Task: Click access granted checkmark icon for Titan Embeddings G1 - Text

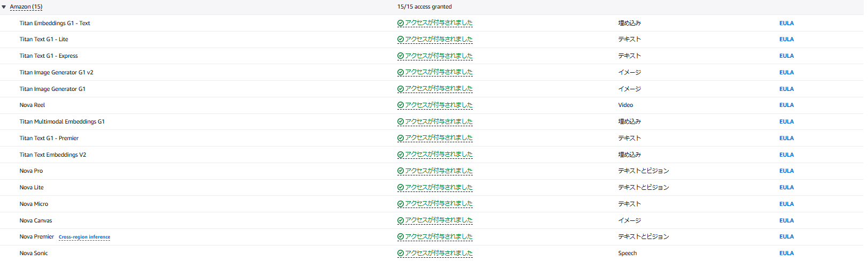Action: tap(401, 24)
